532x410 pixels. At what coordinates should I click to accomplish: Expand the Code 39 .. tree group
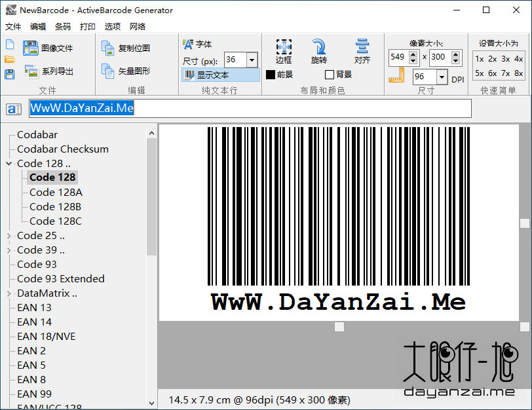9,250
